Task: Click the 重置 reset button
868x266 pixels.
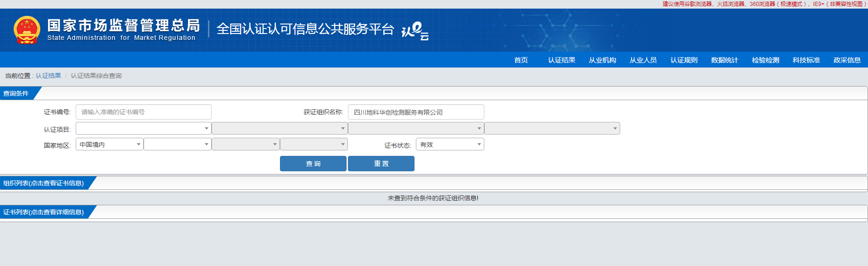Action: [x=381, y=164]
